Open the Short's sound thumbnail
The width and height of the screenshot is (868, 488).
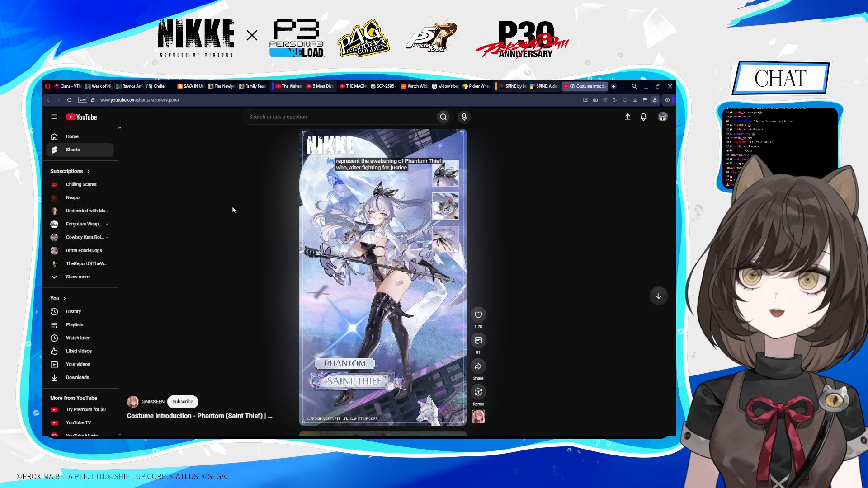(478, 416)
